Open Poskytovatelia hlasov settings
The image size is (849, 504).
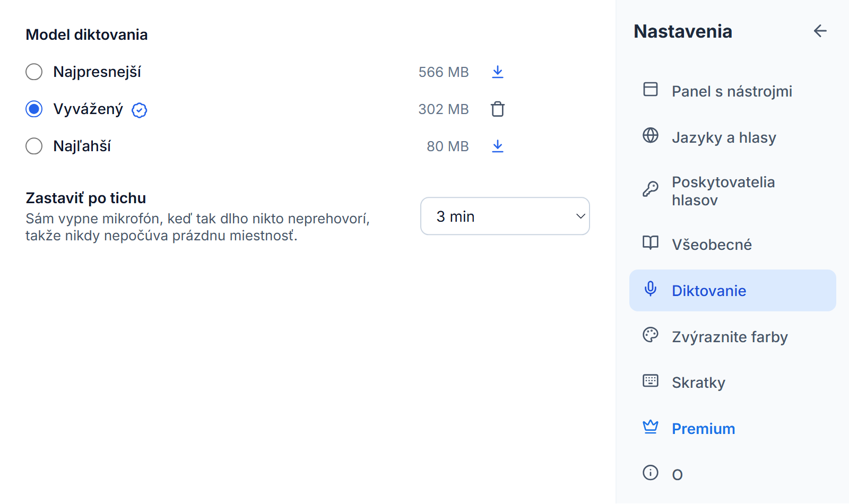(732, 191)
